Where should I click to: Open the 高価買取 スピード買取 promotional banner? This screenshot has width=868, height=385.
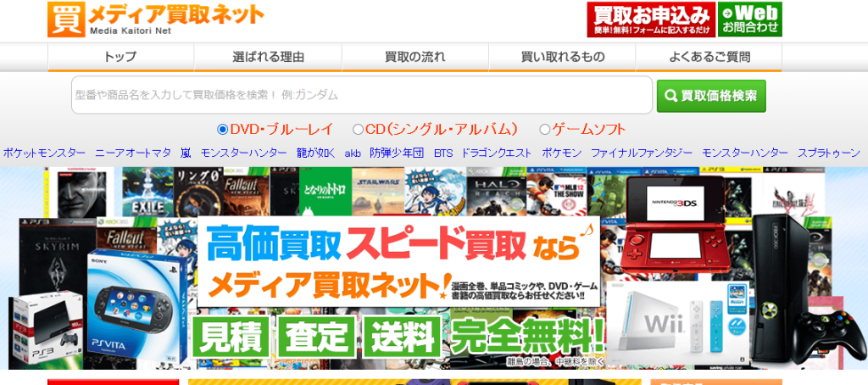tap(434, 268)
